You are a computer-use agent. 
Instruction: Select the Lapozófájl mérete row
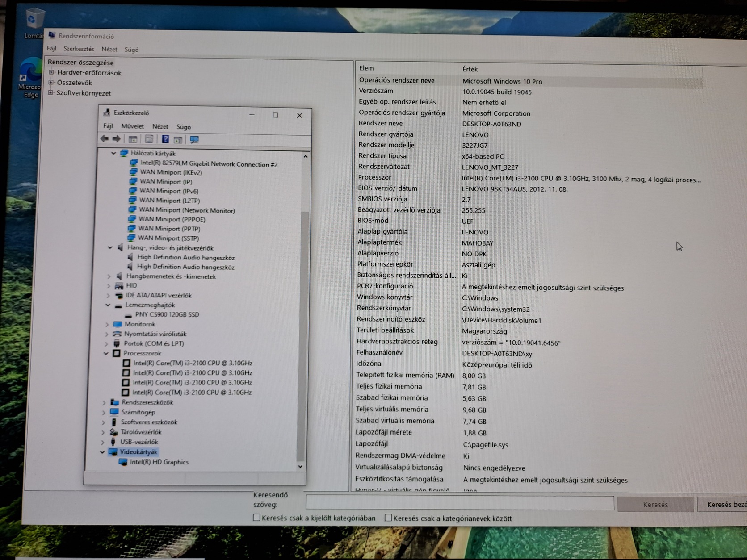point(529,433)
